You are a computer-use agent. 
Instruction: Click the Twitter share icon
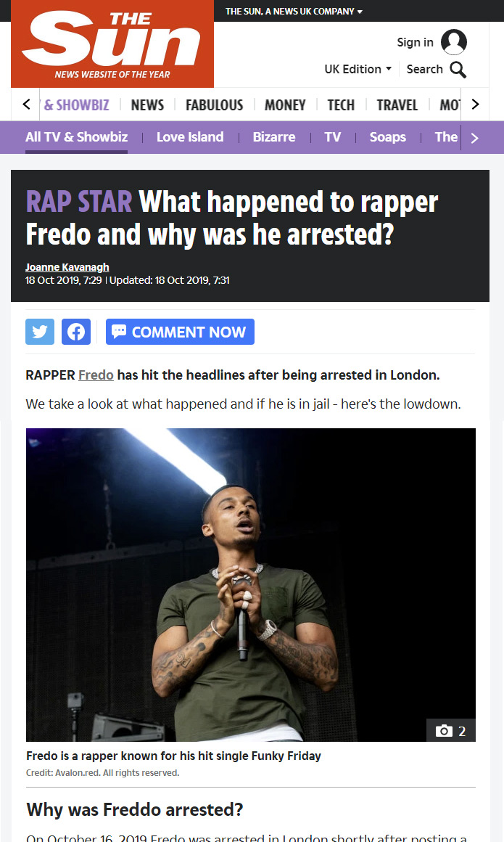[x=40, y=332]
